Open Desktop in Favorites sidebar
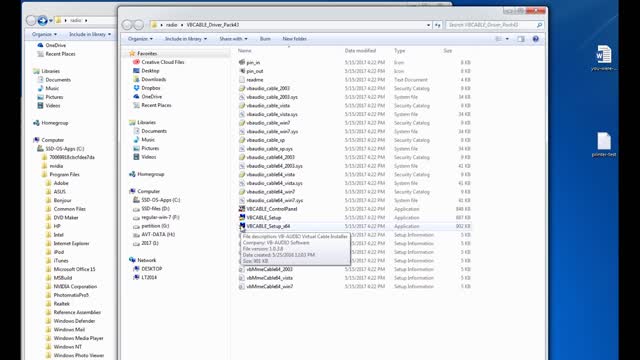Screen dimensions: 640x360 click(146, 71)
